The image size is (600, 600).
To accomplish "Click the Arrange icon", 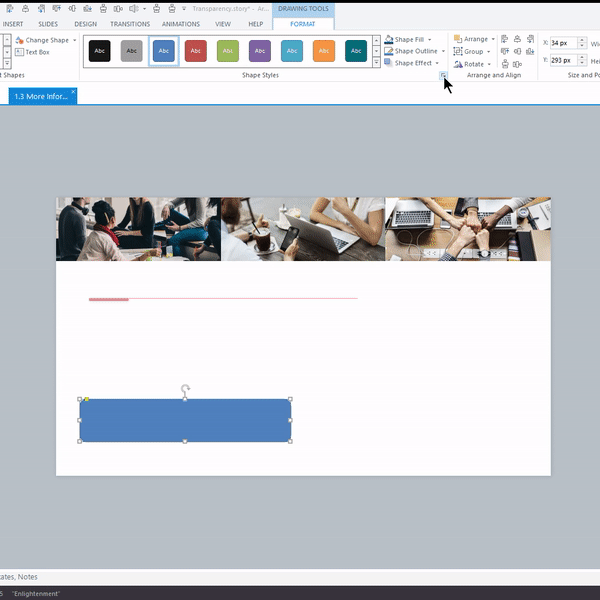I will pos(458,39).
